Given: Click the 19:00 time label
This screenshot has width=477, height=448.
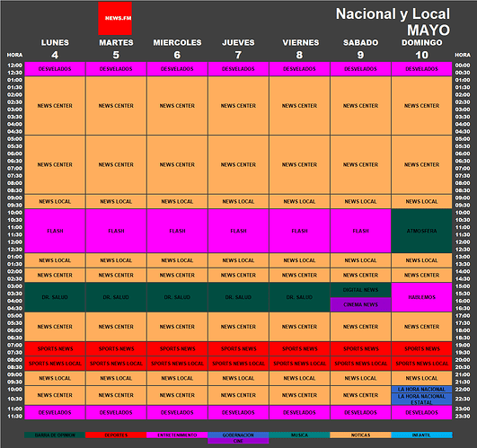Looking at the screenshot, I should click(463, 346).
